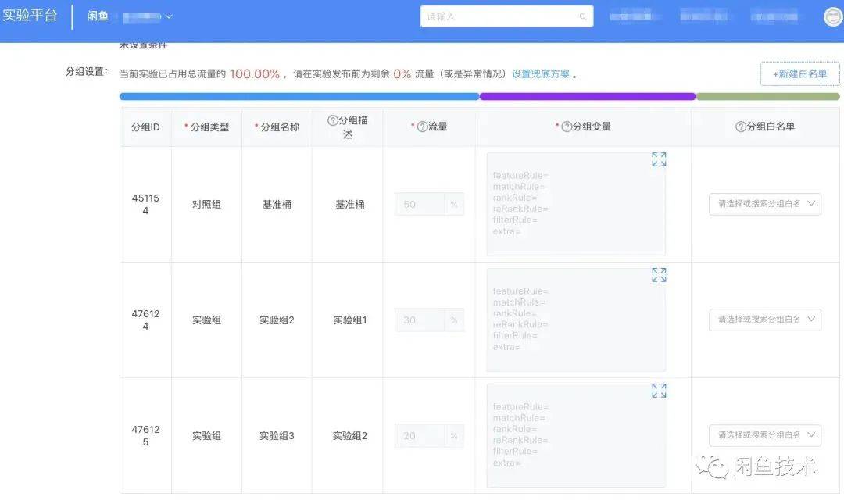Click the variable text area in 基准桶 row

click(x=576, y=204)
